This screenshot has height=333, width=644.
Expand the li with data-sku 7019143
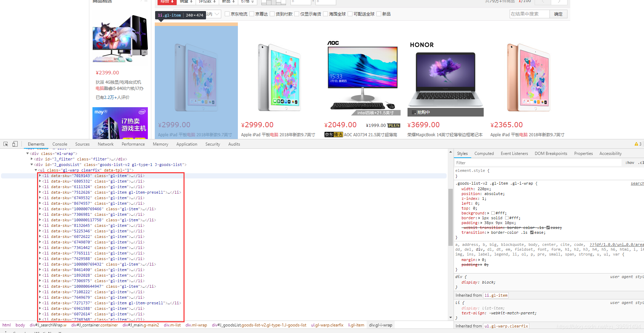[40, 176]
